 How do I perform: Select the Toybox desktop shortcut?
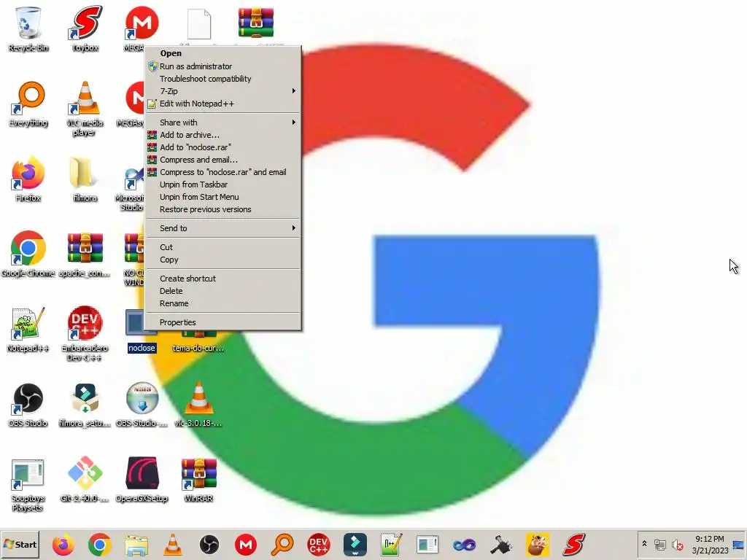[85, 28]
